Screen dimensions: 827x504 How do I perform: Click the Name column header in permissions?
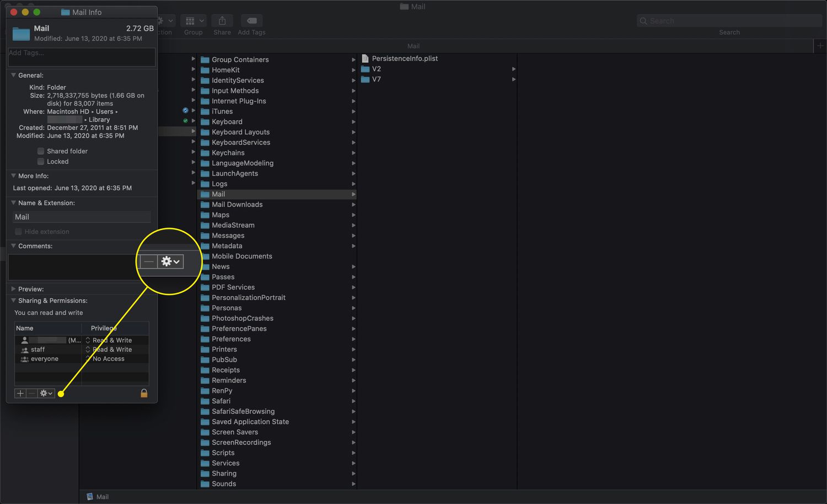click(x=48, y=328)
